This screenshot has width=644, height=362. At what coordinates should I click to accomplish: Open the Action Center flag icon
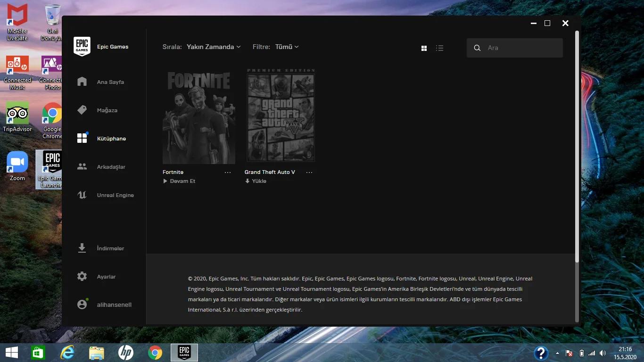click(569, 353)
